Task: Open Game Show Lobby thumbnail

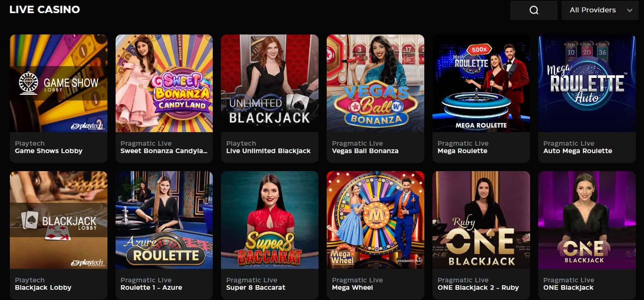Action: 59,83
